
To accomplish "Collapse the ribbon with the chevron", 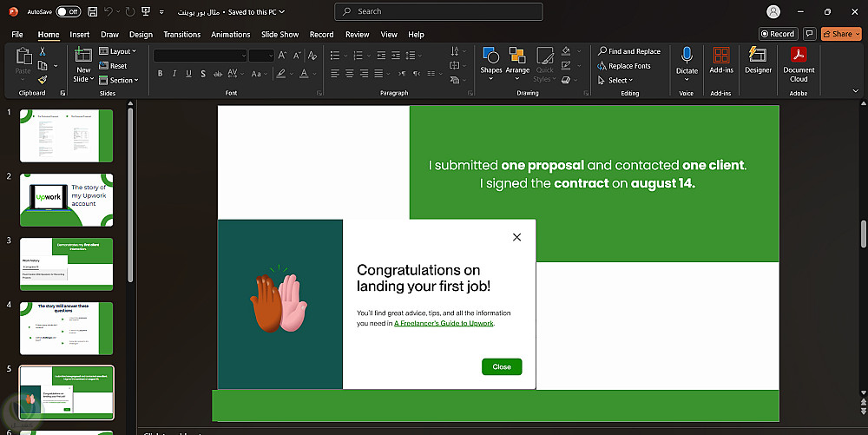I will point(856,91).
